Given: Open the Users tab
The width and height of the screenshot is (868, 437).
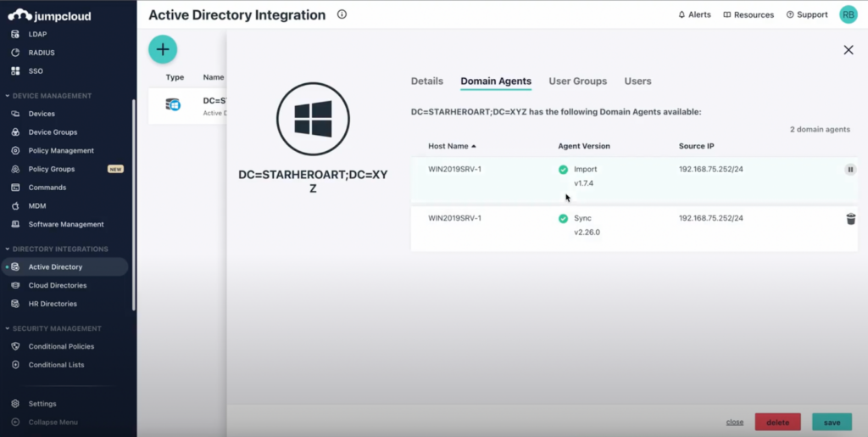Looking at the screenshot, I should point(637,81).
